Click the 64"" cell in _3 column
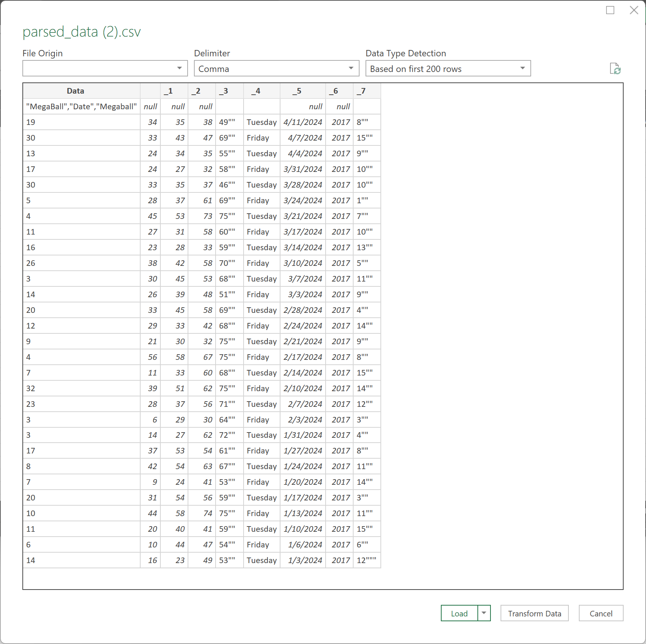Viewport: 646px width, 644px height. tap(229, 420)
